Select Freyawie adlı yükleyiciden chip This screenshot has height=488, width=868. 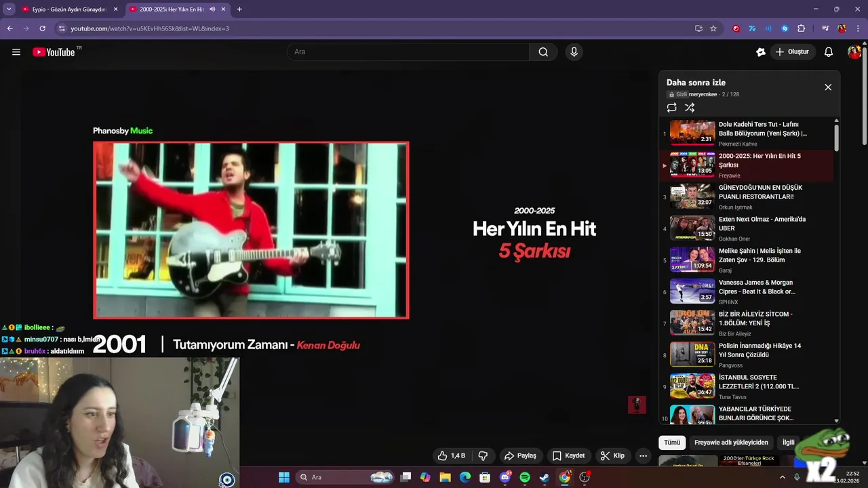tap(731, 443)
